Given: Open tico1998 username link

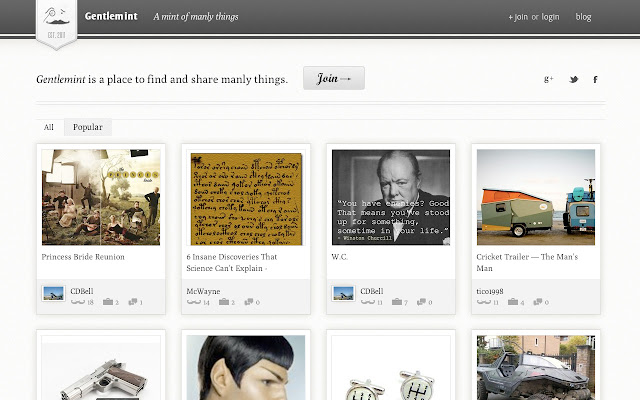Looking at the screenshot, I should (x=490, y=291).
